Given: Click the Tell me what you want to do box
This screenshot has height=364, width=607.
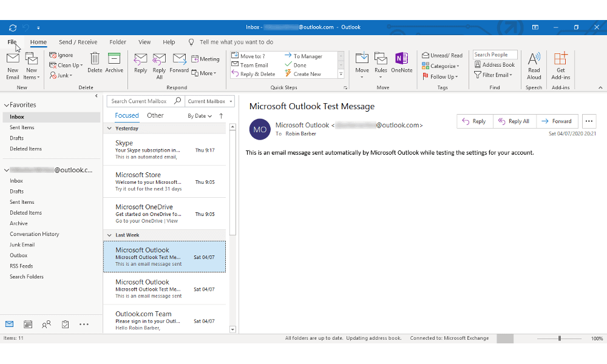Looking at the screenshot, I should (236, 42).
